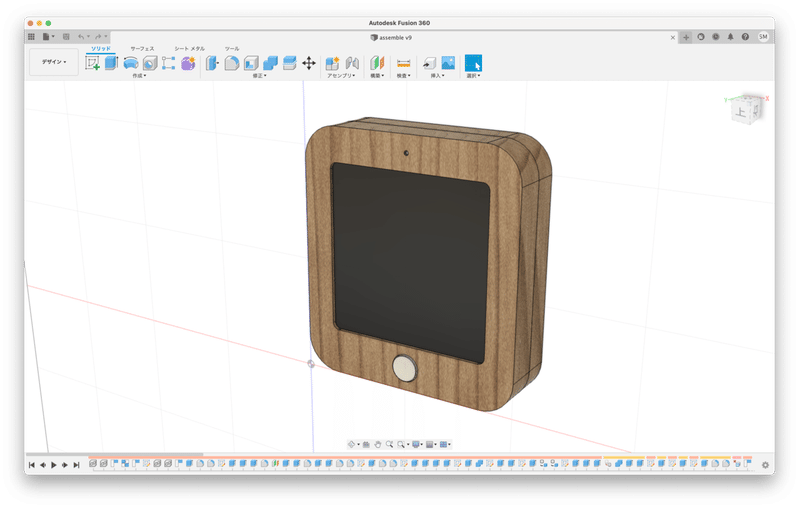This screenshot has width=800, height=508.
Task: Click the Insert Derive icon
Action: (429, 63)
